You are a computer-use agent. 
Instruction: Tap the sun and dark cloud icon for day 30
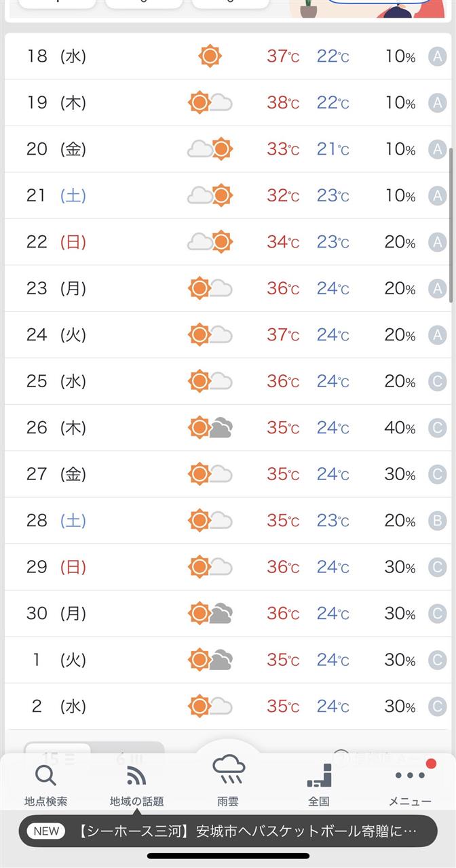(210, 614)
